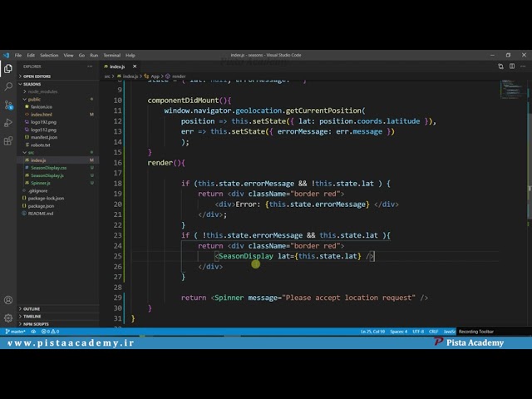The image size is (532, 399).
Task: Click CRLF line ending selector
Action: [433, 332]
